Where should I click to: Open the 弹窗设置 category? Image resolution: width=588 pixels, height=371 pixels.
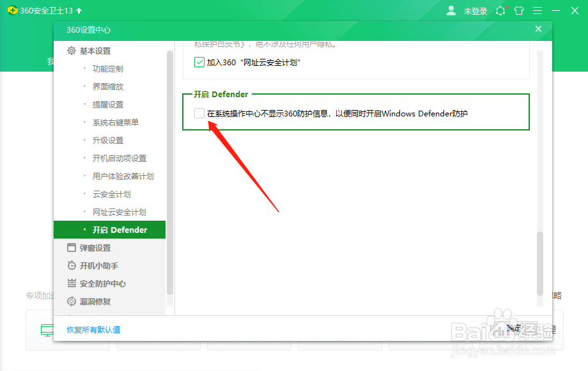click(95, 248)
